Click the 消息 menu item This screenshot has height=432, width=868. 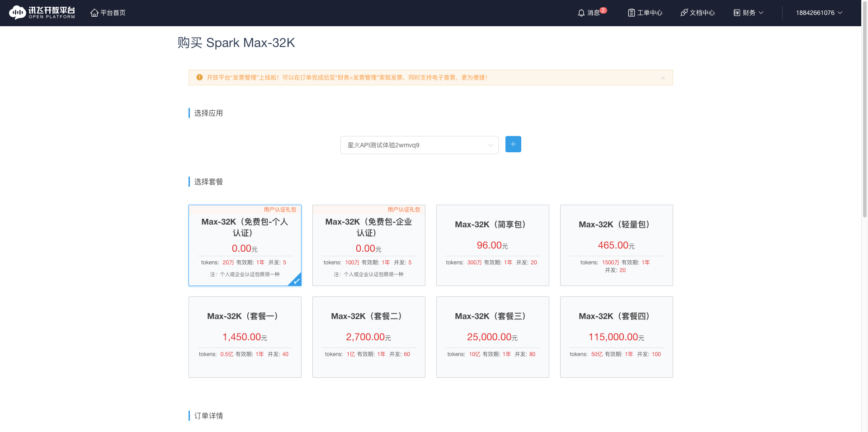pos(593,13)
